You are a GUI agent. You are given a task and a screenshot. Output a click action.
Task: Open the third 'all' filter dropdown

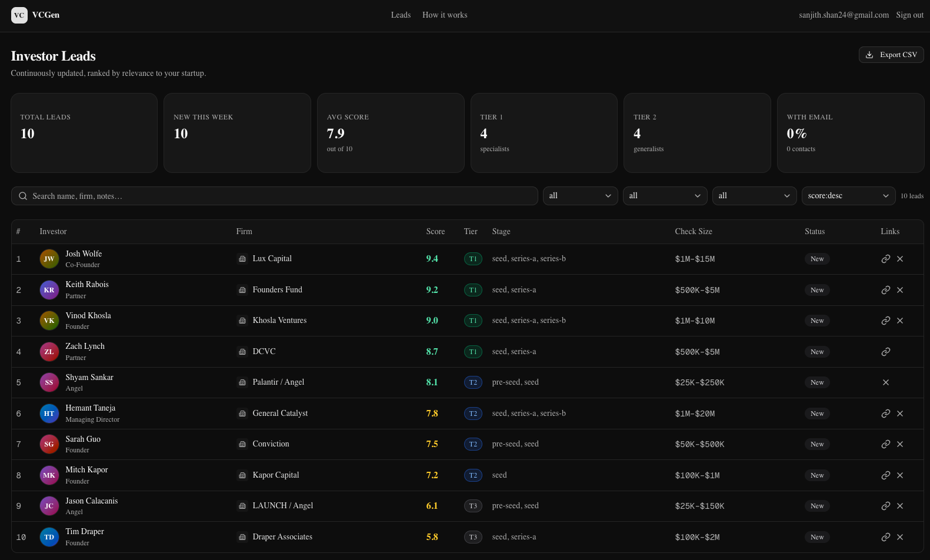755,196
